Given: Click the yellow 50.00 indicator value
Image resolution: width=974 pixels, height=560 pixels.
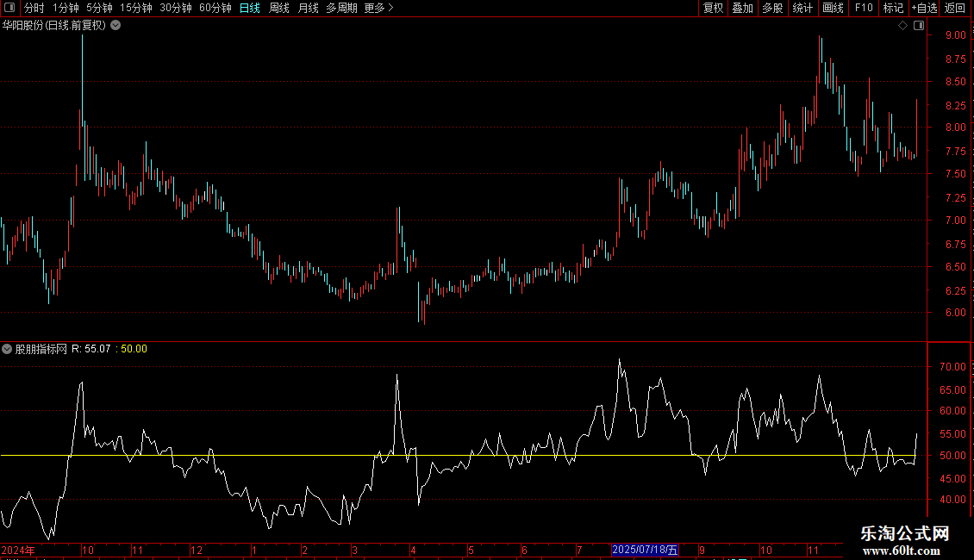Looking at the screenshot, I should coord(134,349).
